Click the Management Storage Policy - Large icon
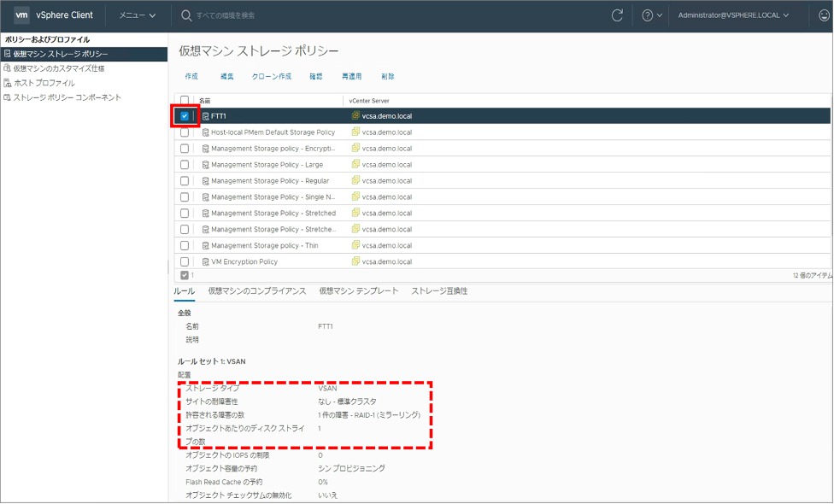The image size is (834, 504). click(205, 165)
